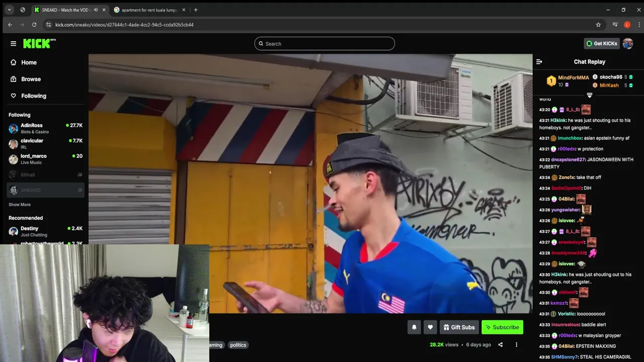Click okocha98 on leaderboard

[x=611, y=77]
